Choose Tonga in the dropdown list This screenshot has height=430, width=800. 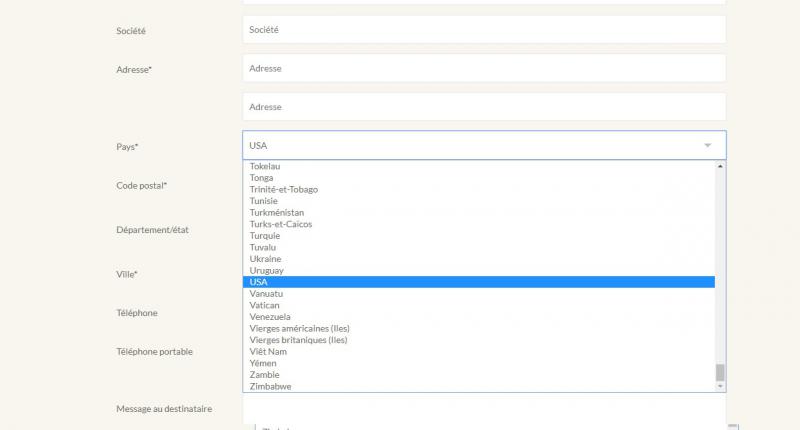[263, 178]
